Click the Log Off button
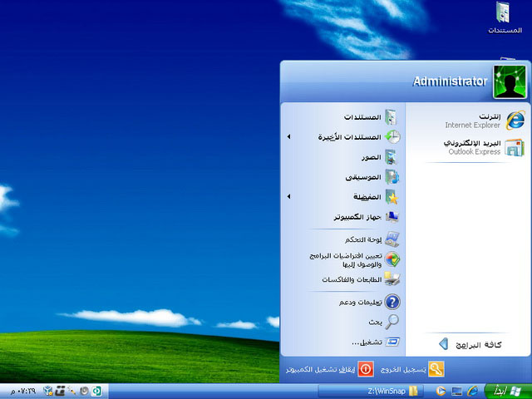532x399 pixels. click(414, 369)
